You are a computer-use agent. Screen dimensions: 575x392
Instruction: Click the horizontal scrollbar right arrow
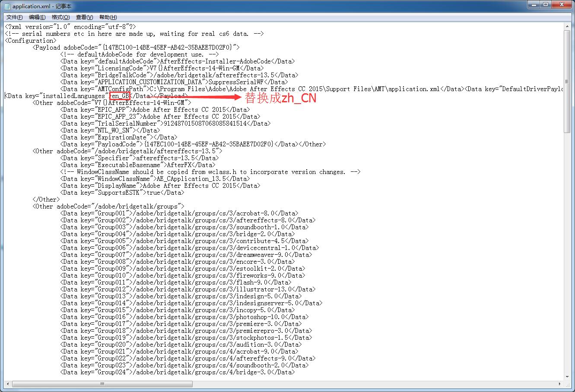tap(560, 384)
